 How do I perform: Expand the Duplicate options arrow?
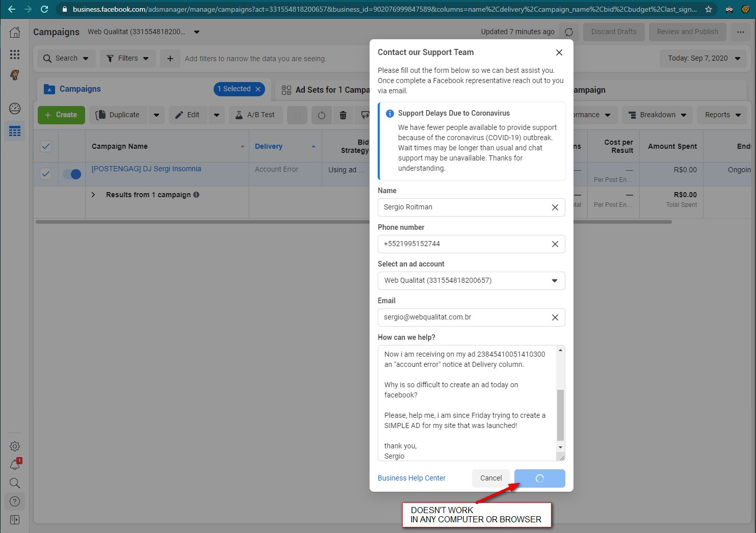pos(157,115)
